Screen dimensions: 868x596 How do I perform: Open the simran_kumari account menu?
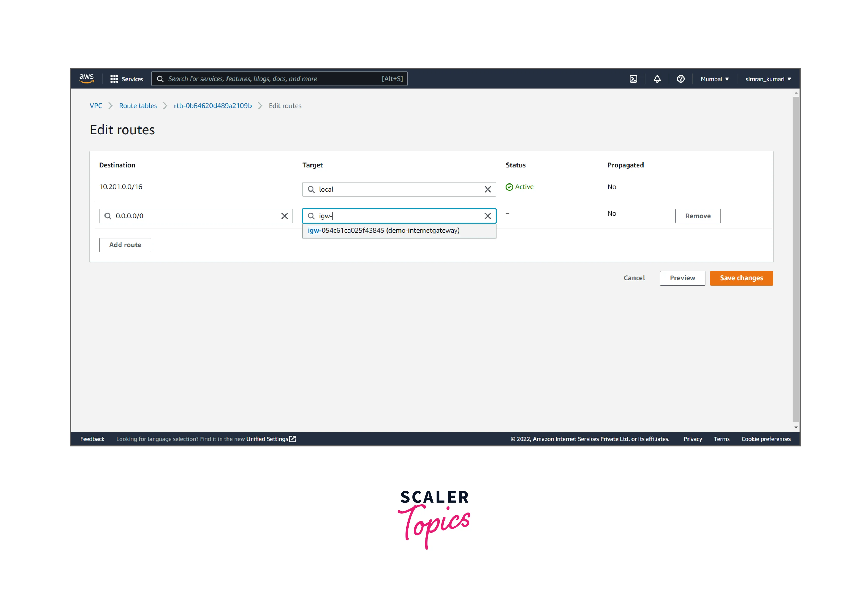[768, 79]
